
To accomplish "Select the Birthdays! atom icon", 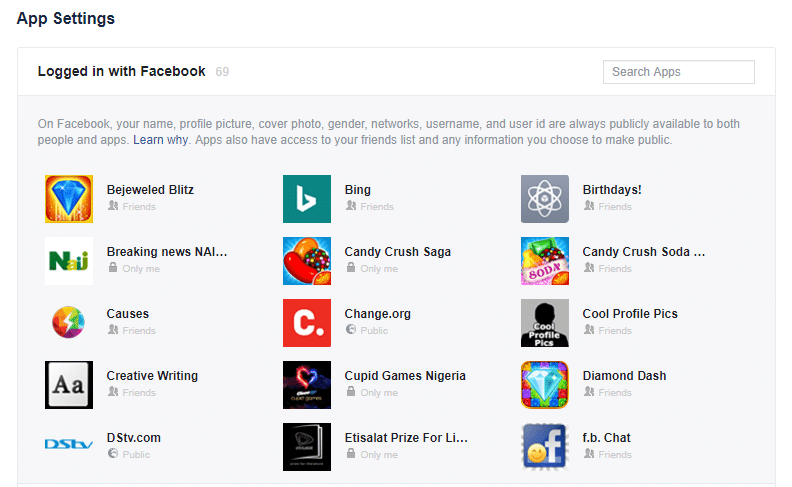I will click(544, 199).
